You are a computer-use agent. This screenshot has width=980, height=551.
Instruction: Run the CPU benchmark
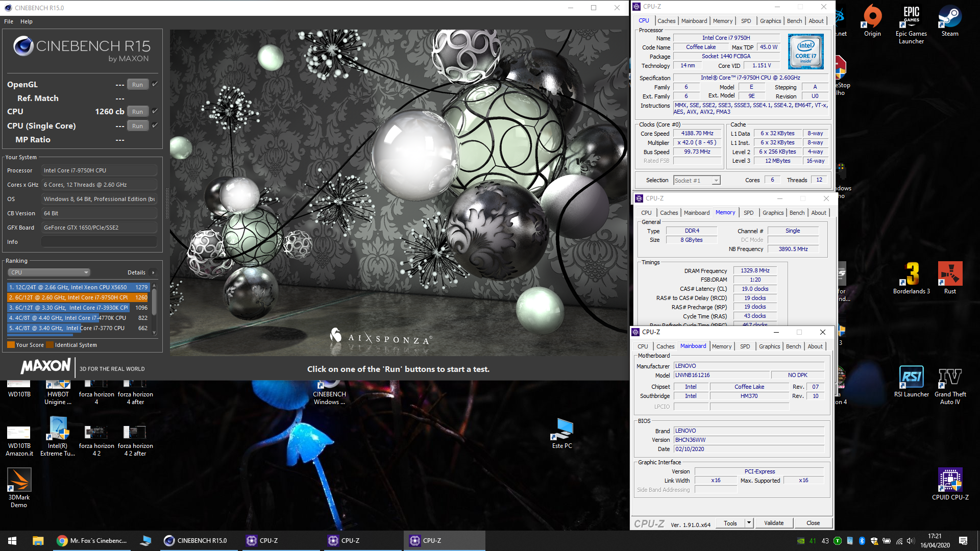tap(137, 111)
